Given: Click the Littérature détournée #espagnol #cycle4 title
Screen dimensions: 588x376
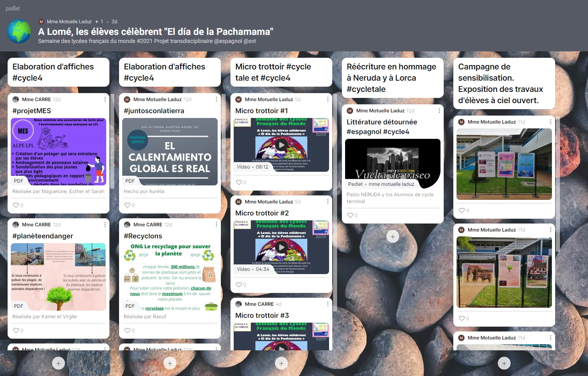Looking at the screenshot, I should pos(382,127).
